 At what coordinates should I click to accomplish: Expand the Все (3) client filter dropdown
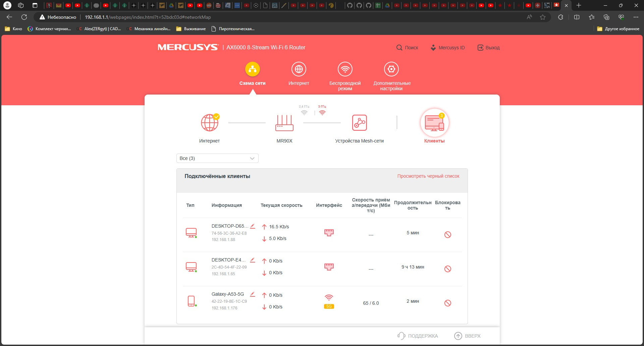[217, 158]
